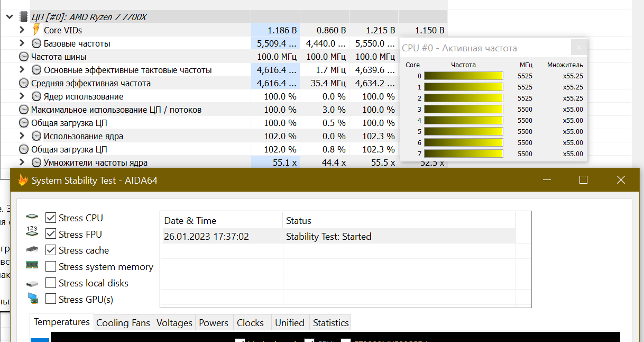The width and height of the screenshot is (644, 342).
Task: Open the Unified tab
Action: pyautogui.click(x=289, y=322)
